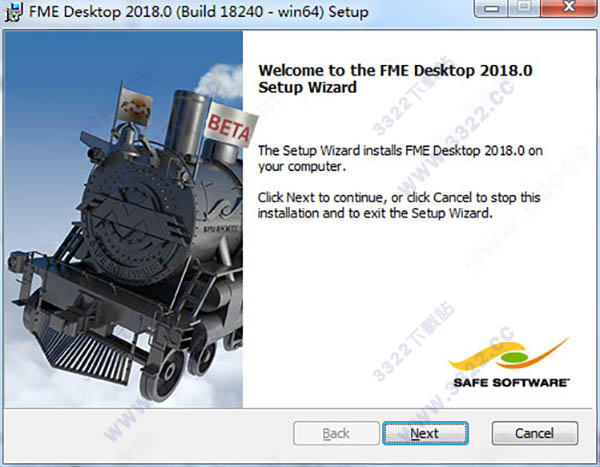600x467 pixels.
Task: Click the installer icon in the title bar
Action: click(x=13, y=12)
